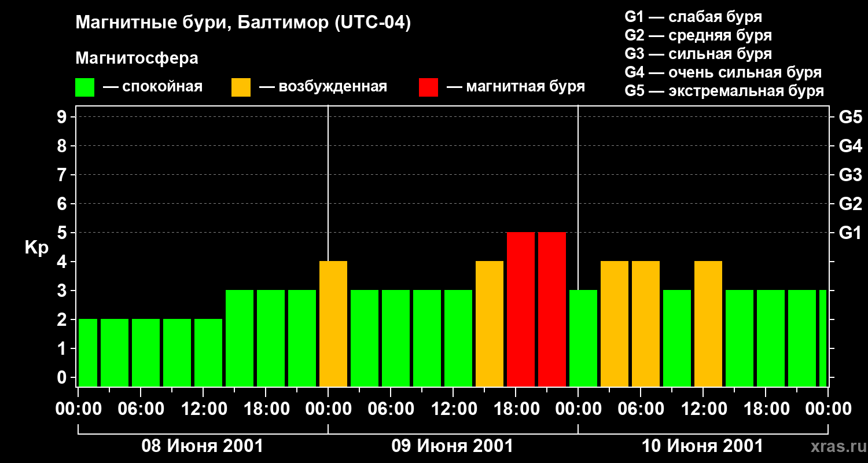Image resolution: width=868 pixels, height=463 pixels.
Task: Select the first red storm bar on 09 June
Action: [520, 310]
